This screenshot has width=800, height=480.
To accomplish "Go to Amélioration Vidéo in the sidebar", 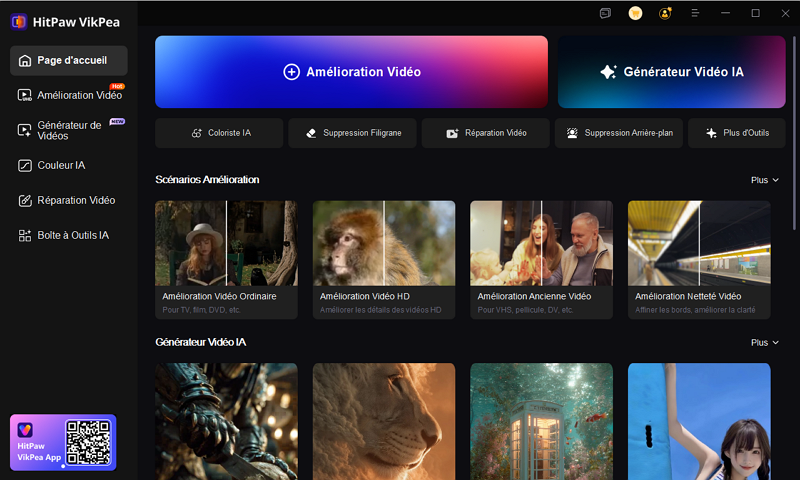I will pos(69,95).
